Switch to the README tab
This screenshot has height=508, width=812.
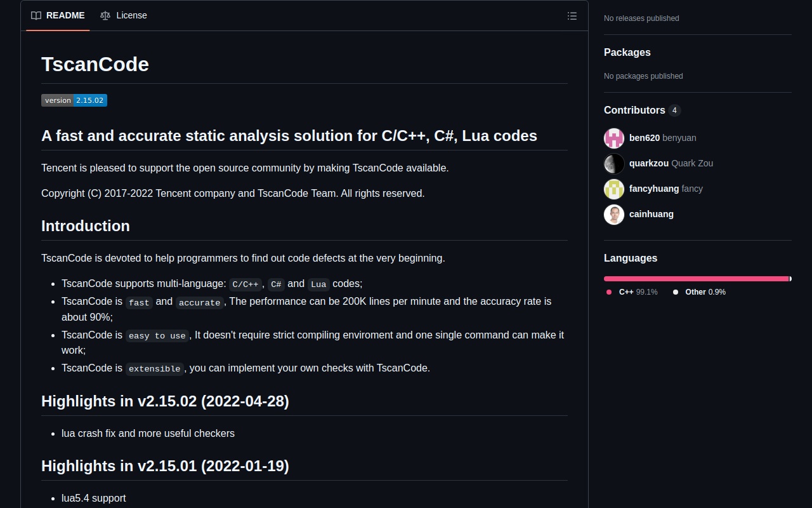tap(58, 15)
